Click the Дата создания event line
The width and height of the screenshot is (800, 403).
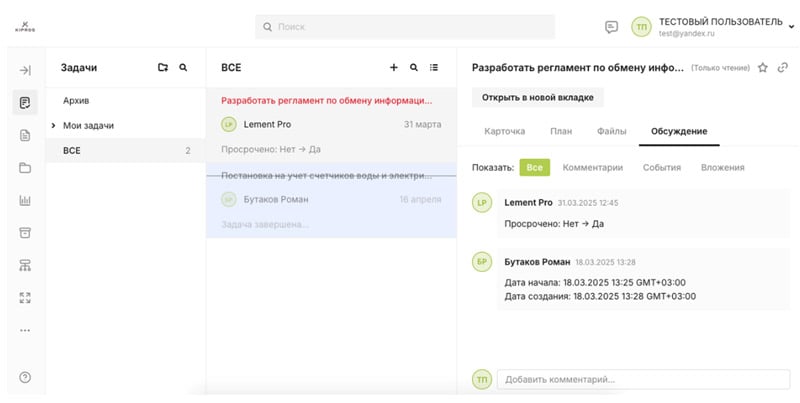tap(600, 296)
